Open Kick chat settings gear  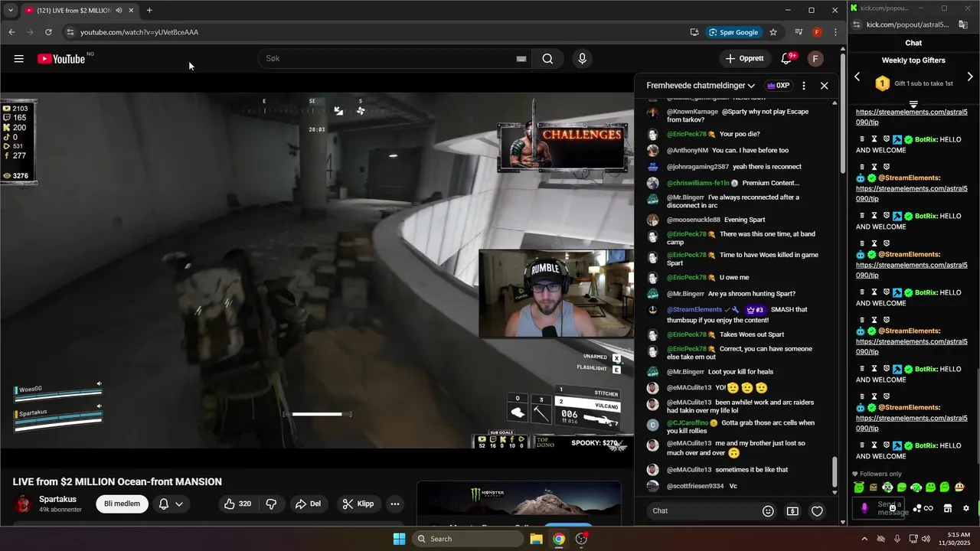click(965, 508)
